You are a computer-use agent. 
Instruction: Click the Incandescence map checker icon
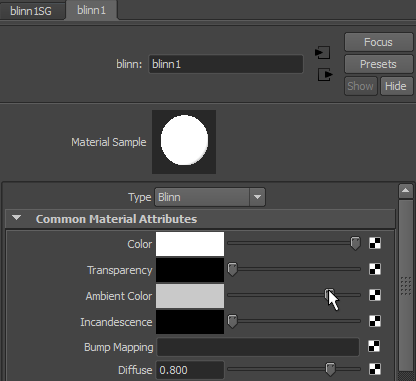click(x=375, y=321)
